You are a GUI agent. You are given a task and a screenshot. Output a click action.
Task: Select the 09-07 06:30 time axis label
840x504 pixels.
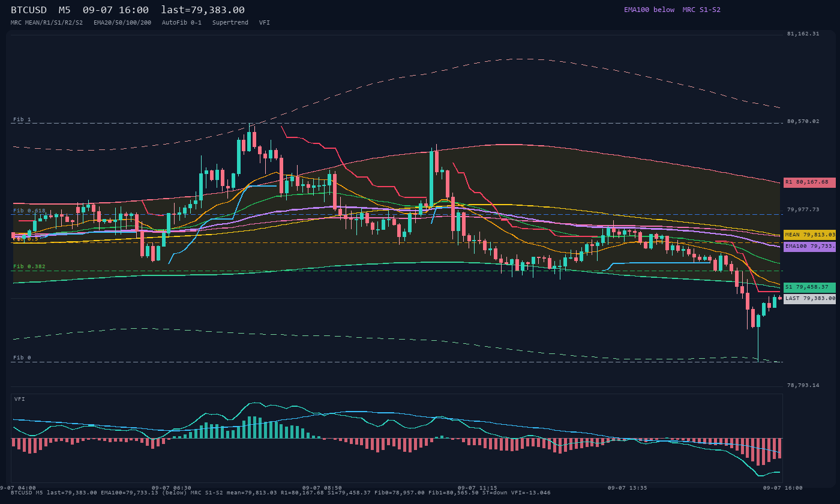[172, 488]
